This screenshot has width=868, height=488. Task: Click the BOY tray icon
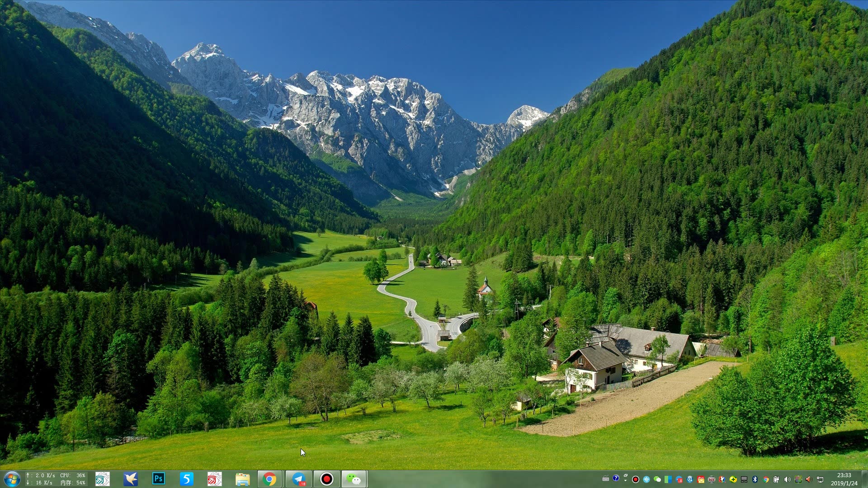[712, 479]
